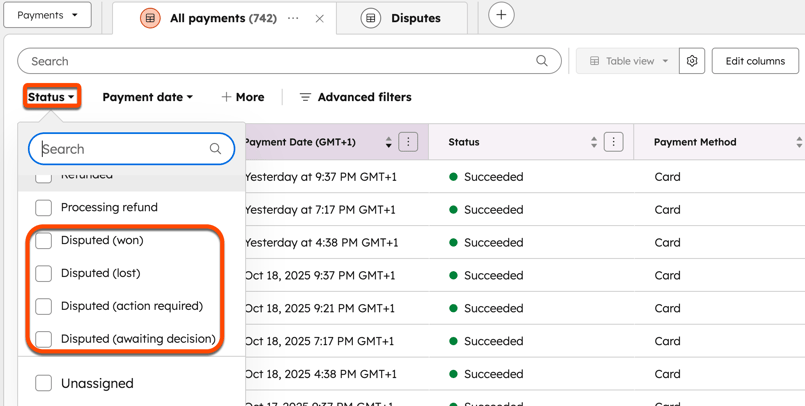Switch to the All payments tab

coord(223,18)
